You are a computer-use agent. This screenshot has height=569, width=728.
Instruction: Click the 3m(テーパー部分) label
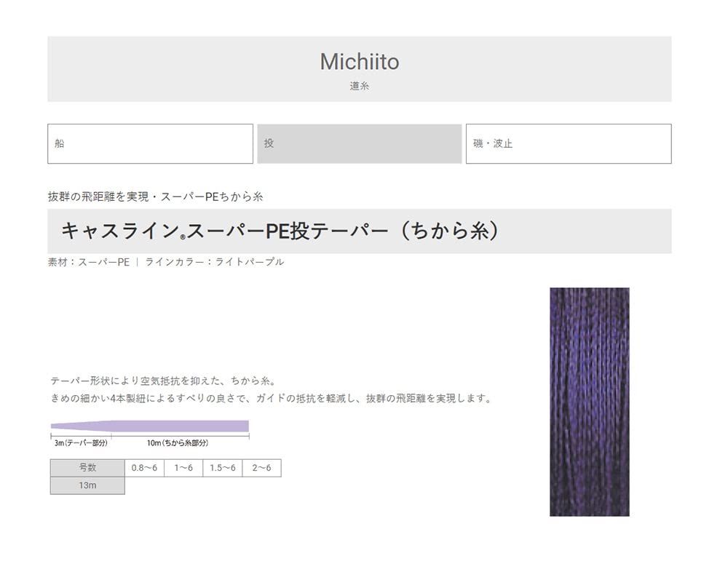(81, 443)
